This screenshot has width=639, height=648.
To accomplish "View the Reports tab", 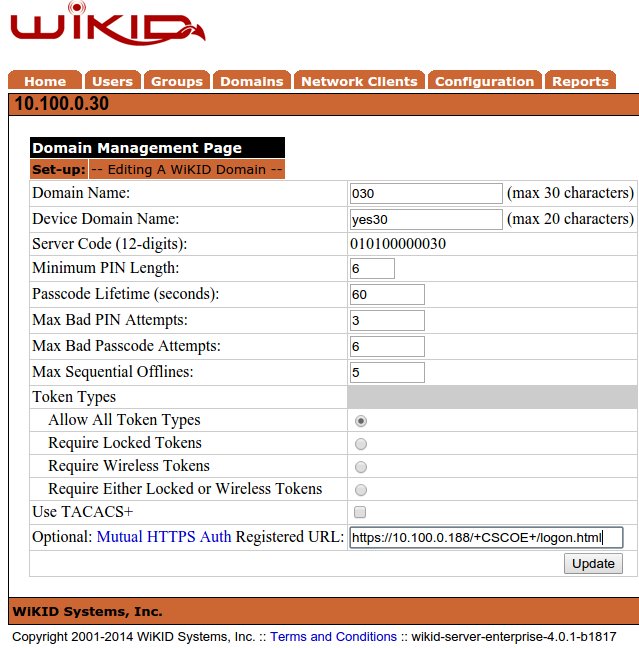I will point(580,82).
